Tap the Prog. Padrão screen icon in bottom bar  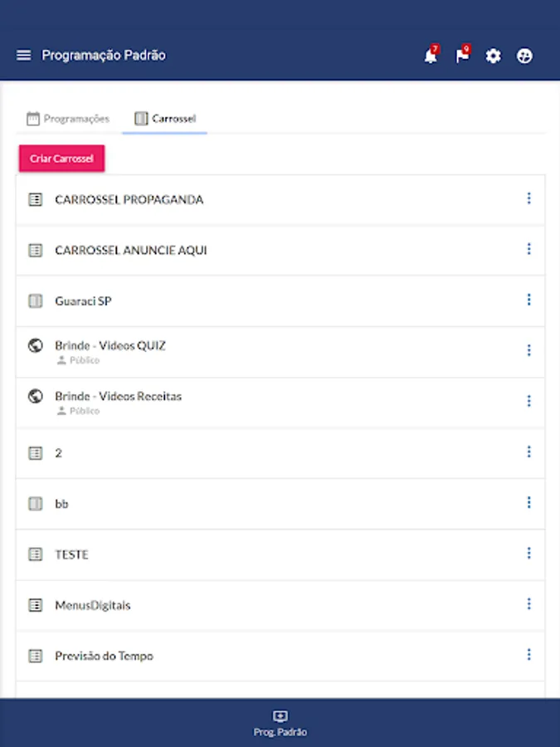(x=280, y=716)
